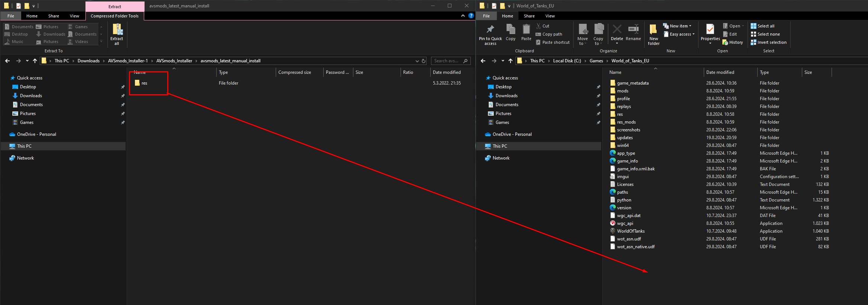The width and height of the screenshot is (868, 305).
Task: Click the back arrow in World_of_Tanks_EU window
Action: pyautogui.click(x=483, y=61)
